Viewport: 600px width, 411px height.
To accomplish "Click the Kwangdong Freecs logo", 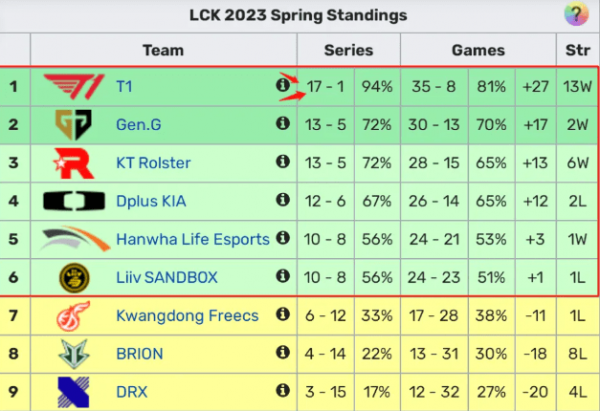I will tap(73, 316).
